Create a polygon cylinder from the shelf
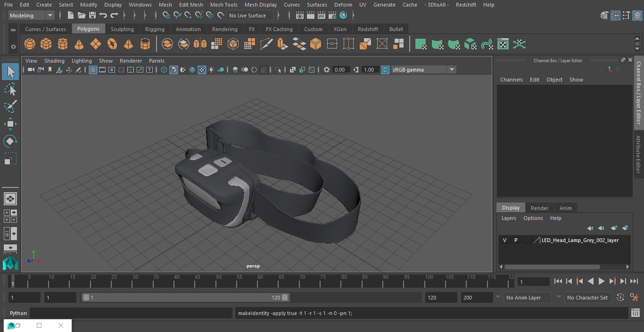This screenshot has width=644, height=332. pyautogui.click(x=63, y=44)
